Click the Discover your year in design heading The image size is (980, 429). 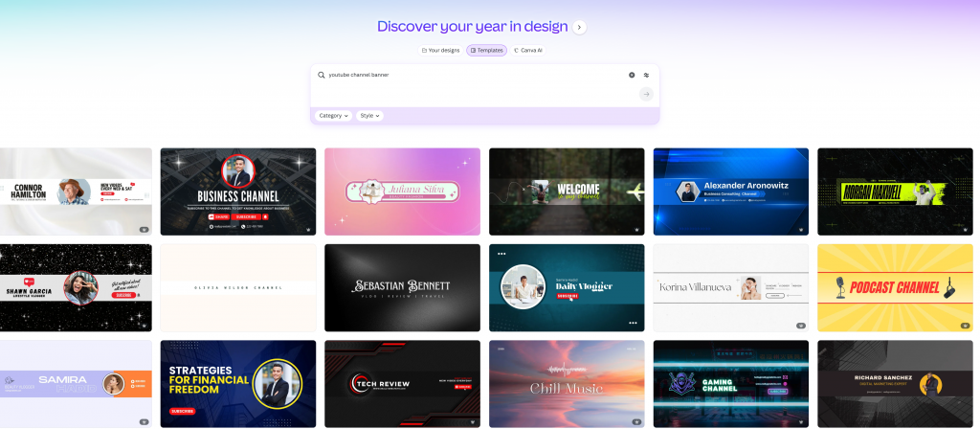coord(473,27)
